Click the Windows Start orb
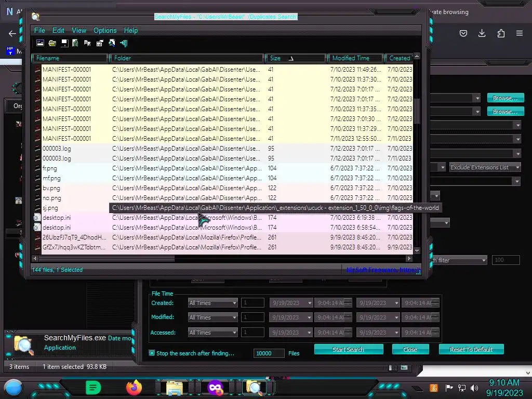The height and width of the screenshot is (399, 532). pos(14,388)
